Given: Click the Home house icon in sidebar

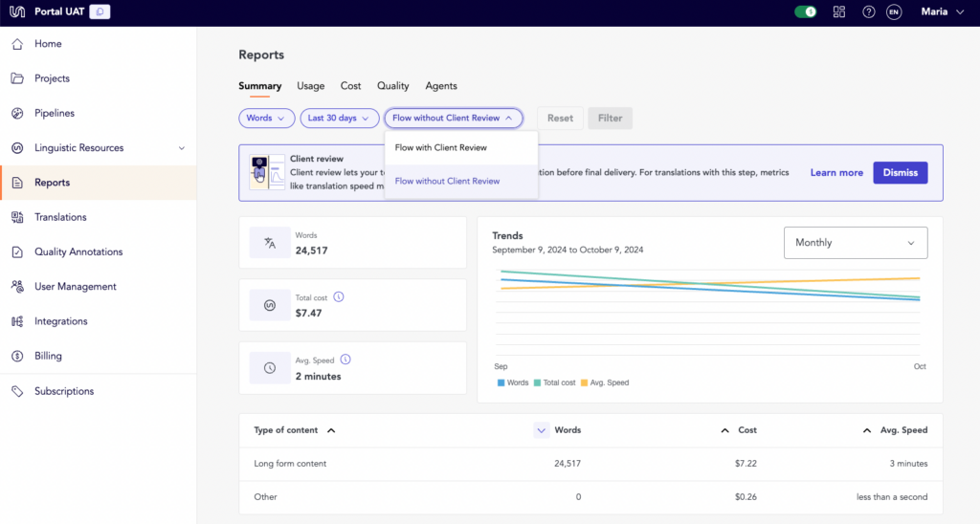Looking at the screenshot, I should (17, 44).
